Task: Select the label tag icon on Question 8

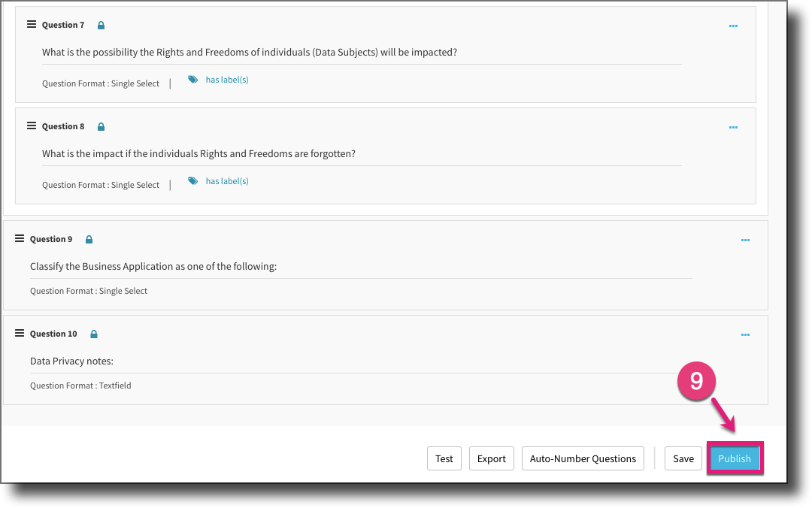Action: tap(194, 180)
